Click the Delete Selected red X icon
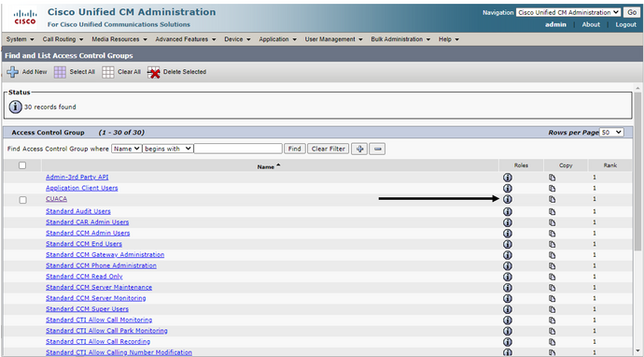 [x=154, y=72]
